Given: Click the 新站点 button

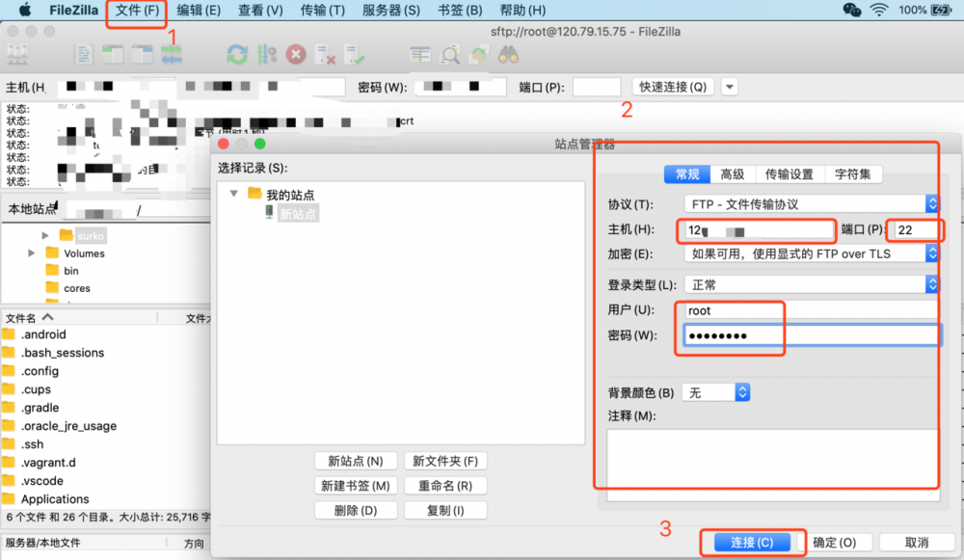Looking at the screenshot, I should [x=356, y=461].
